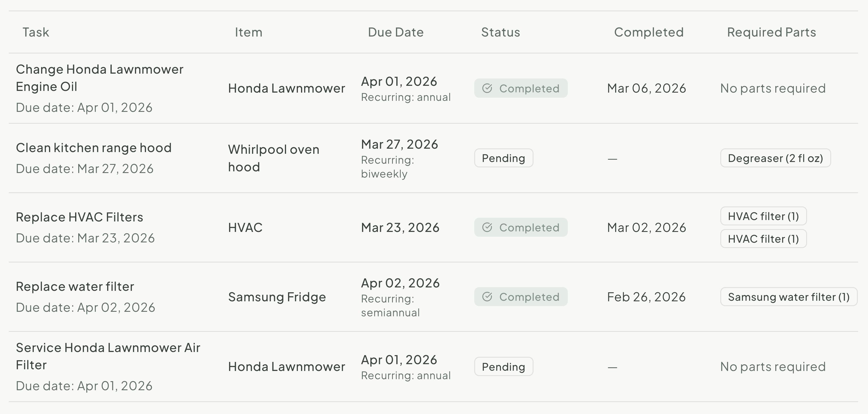Image resolution: width=868 pixels, height=414 pixels.
Task: Click the Samsung Fridge item cell
Action: point(277,297)
